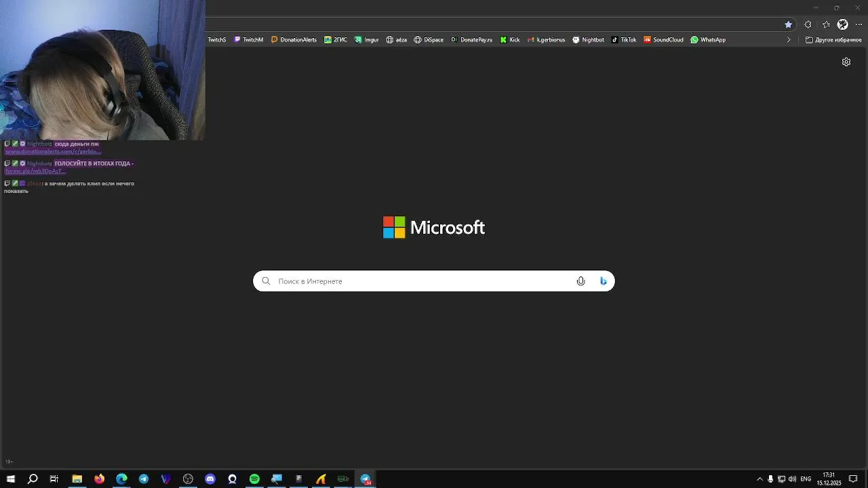Screen dimensions: 868x488
Task: Open the Favorites list icon
Action: click(826, 24)
